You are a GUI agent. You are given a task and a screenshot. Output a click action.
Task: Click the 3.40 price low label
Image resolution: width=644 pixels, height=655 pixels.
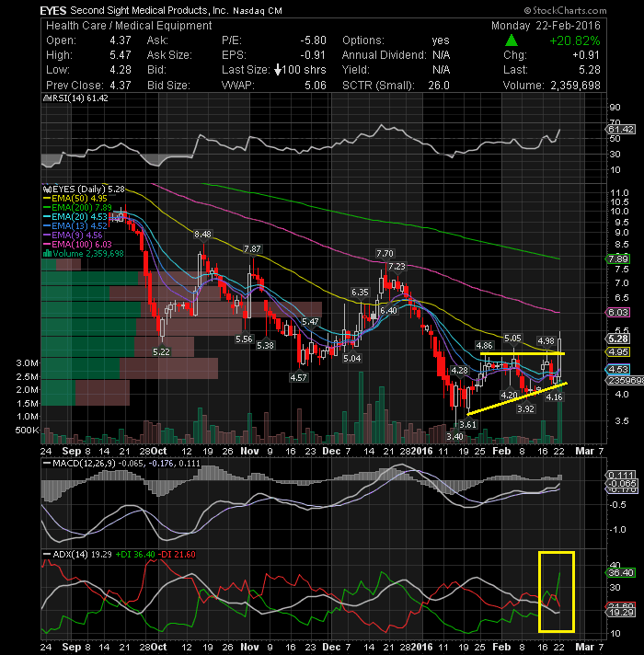pos(454,437)
